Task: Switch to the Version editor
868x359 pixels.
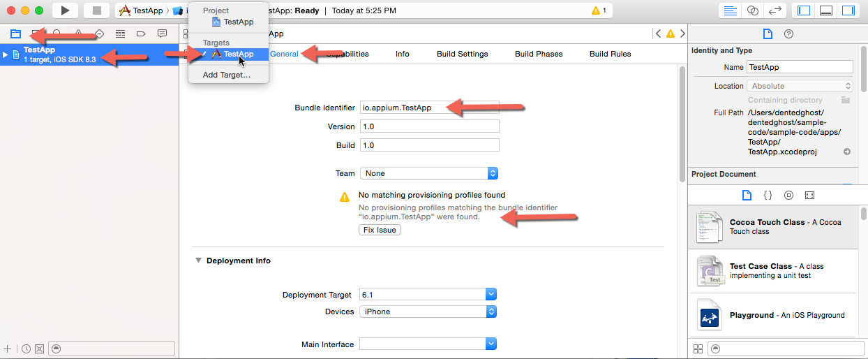Action: pyautogui.click(x=775, y=10)
